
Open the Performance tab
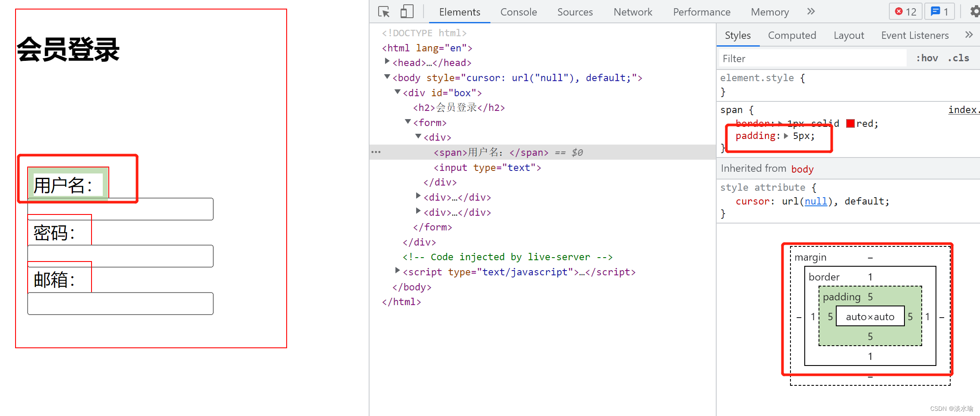[x=702, y=12]
